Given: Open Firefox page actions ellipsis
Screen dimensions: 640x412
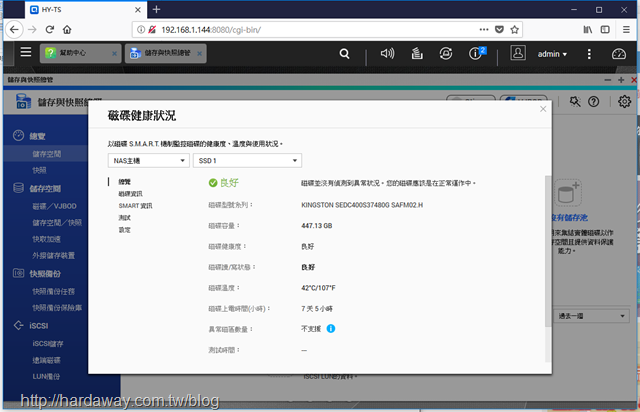Looking at the screenshot, I should 484,29.
